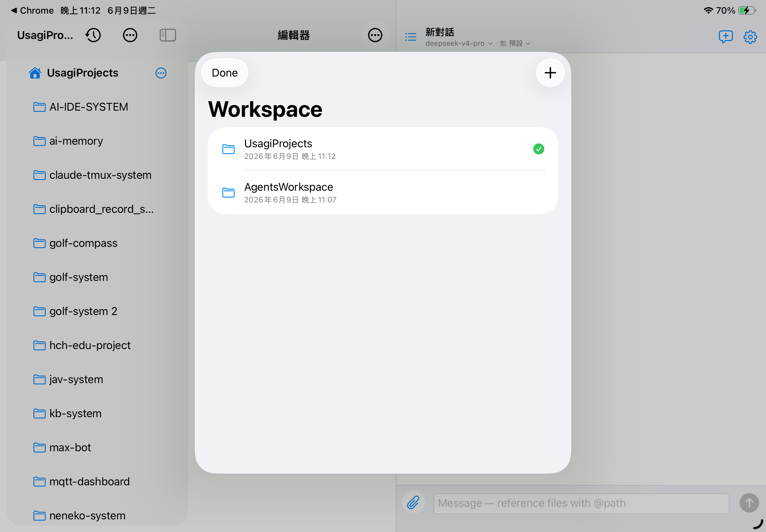Open UsagiProjects root options ellipsis

161,73
